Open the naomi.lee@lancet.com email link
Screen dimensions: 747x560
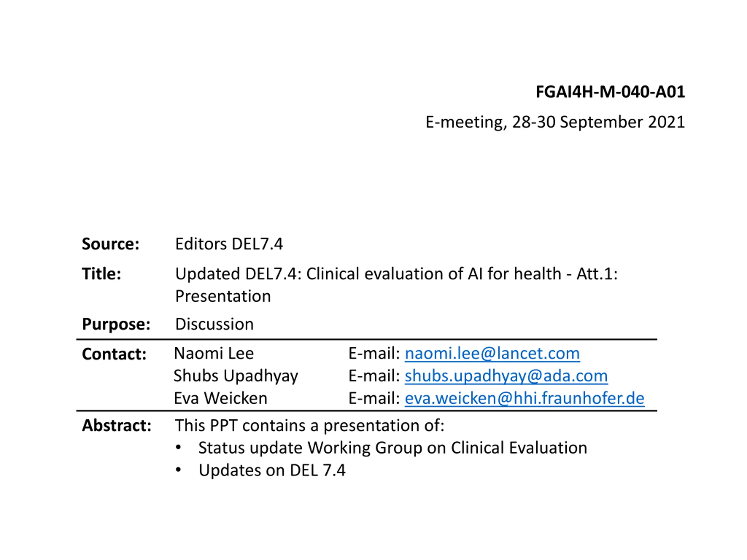coord(492,354)
